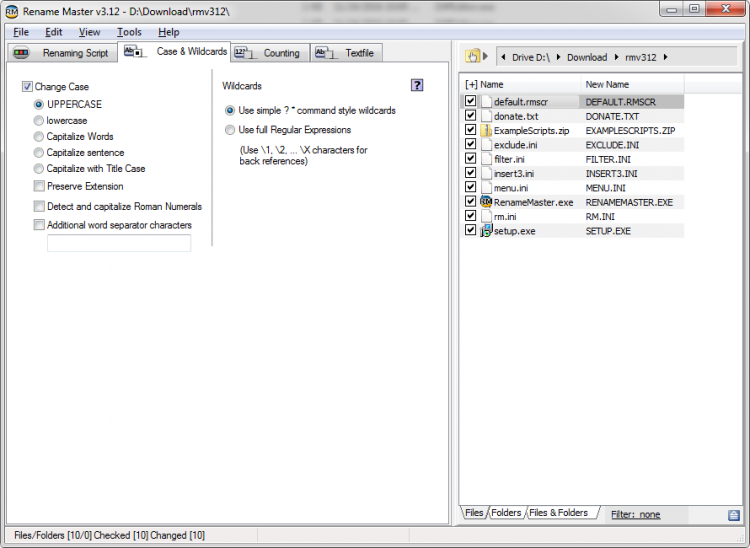Select the RENAMEMASTER.EXE new name cell

point(629,202)
